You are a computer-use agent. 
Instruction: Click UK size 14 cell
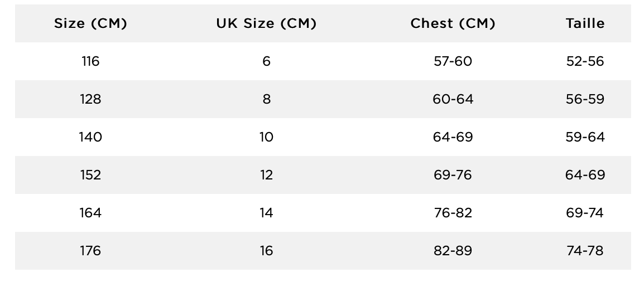click(266, 213)
